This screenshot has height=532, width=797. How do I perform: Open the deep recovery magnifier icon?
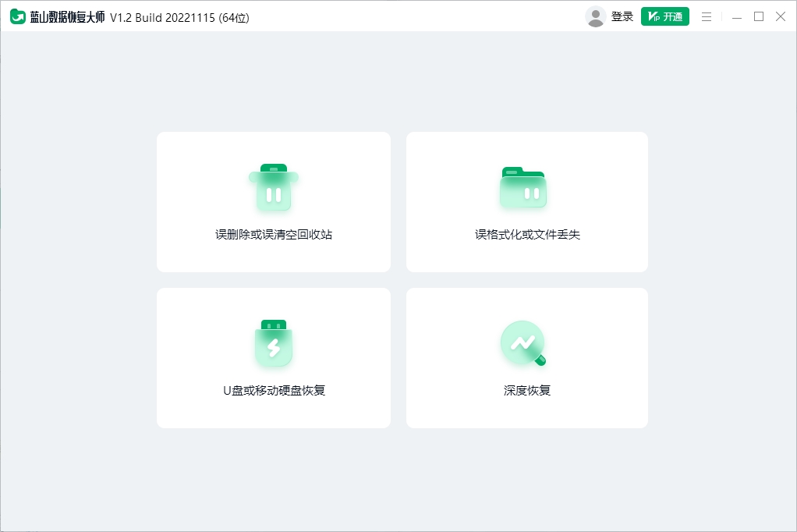(x=521, y=343)
